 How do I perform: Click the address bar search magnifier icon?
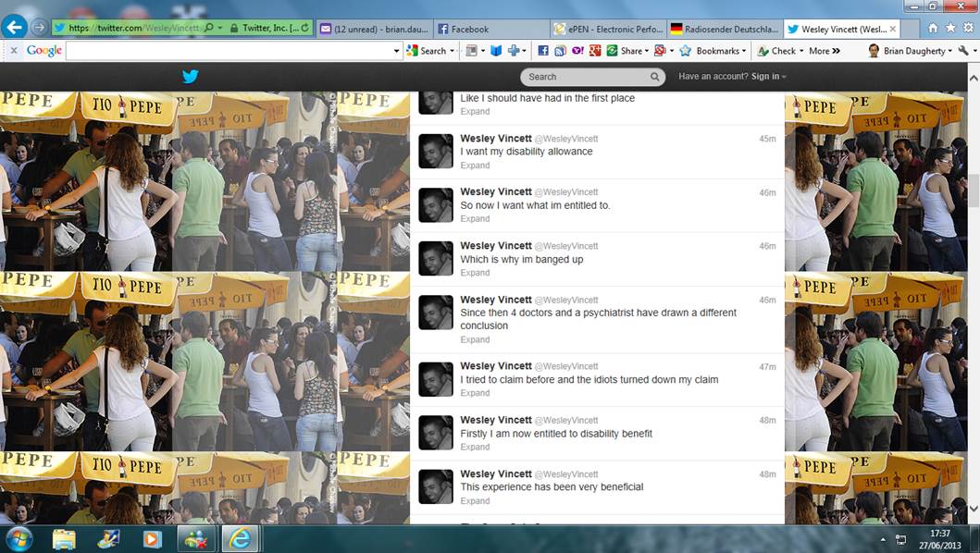[x=209, y=28]
